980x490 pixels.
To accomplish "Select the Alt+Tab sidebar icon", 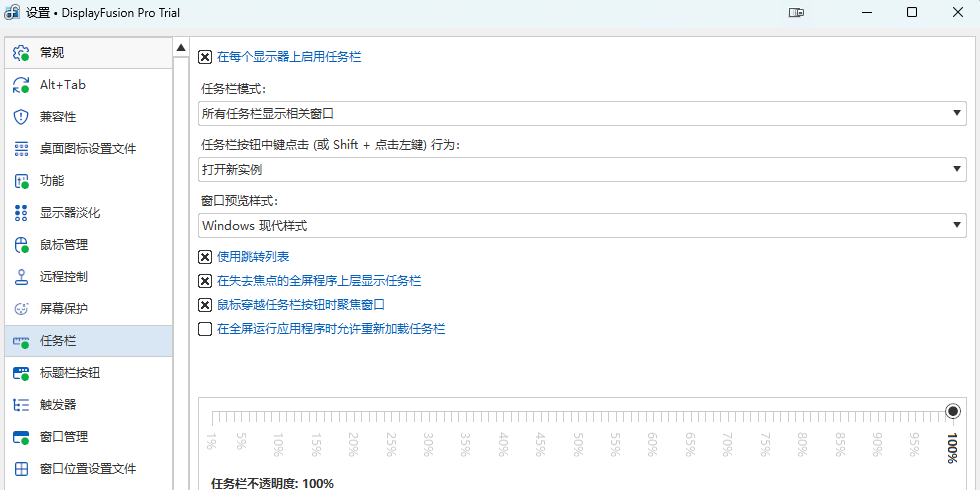I will (x=21, y=85).
